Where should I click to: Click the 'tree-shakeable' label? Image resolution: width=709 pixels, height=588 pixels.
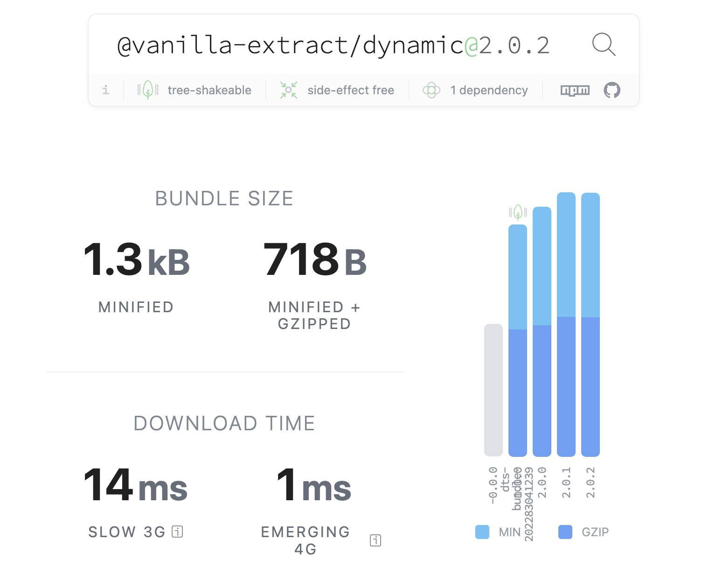coord(209,90)
